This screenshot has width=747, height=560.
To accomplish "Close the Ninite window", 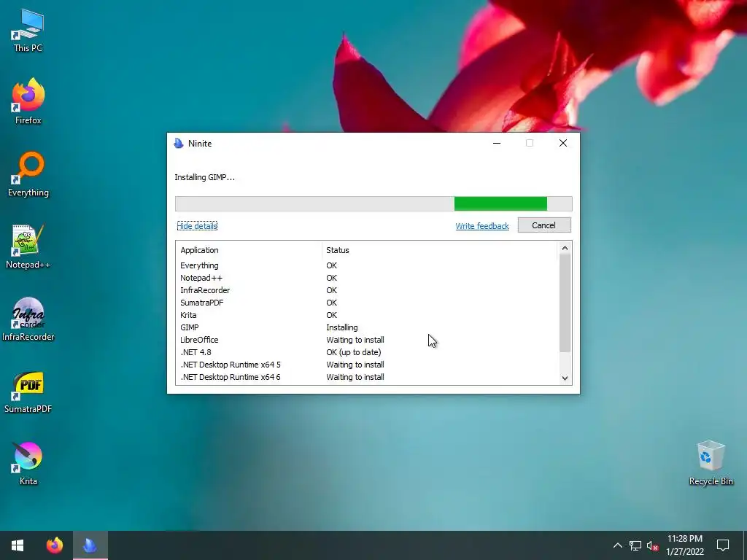I will 563,144.
